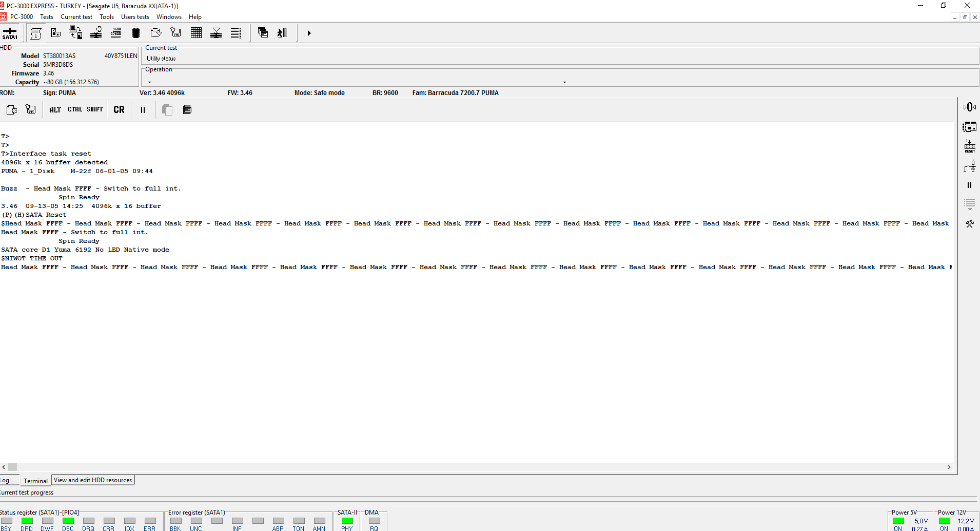Click the save terminal log floppy icon
The height and width of the screenshot is (531, 980).
[x=31, y=109]
